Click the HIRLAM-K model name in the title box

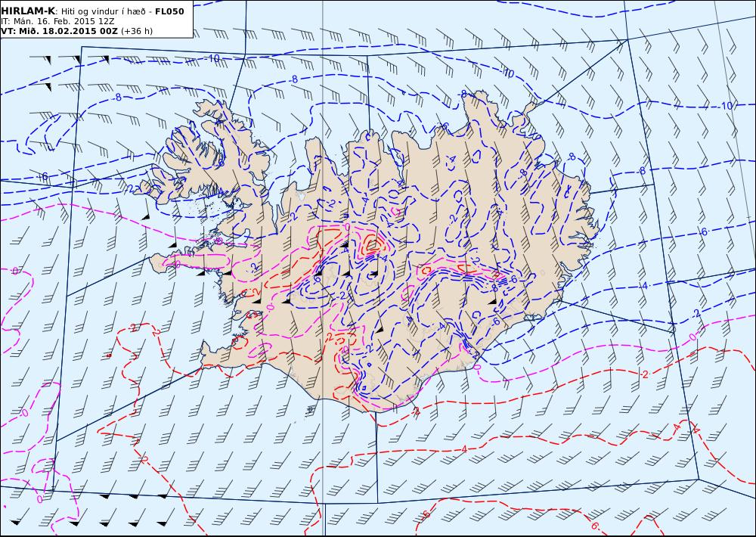click(x=28, y=11)
